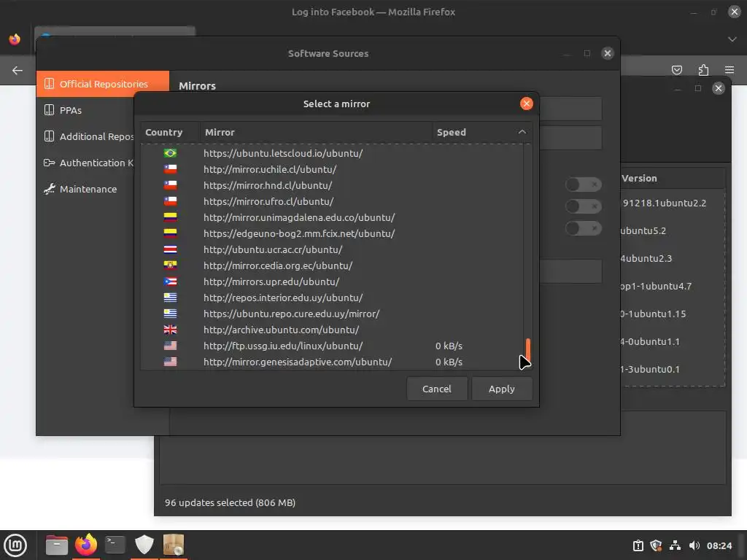Select mirror mirror.genesisadaptive.com

(332, 362)
